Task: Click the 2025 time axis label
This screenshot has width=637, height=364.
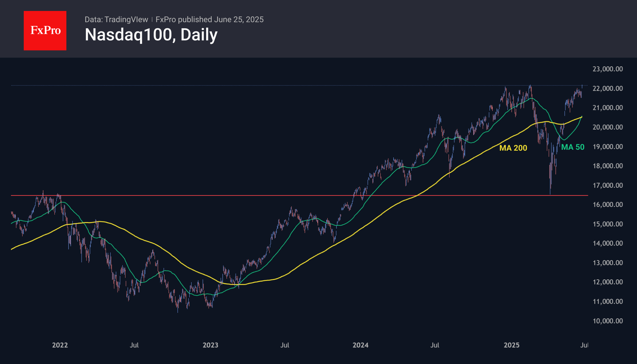Action: click(512, 345)
